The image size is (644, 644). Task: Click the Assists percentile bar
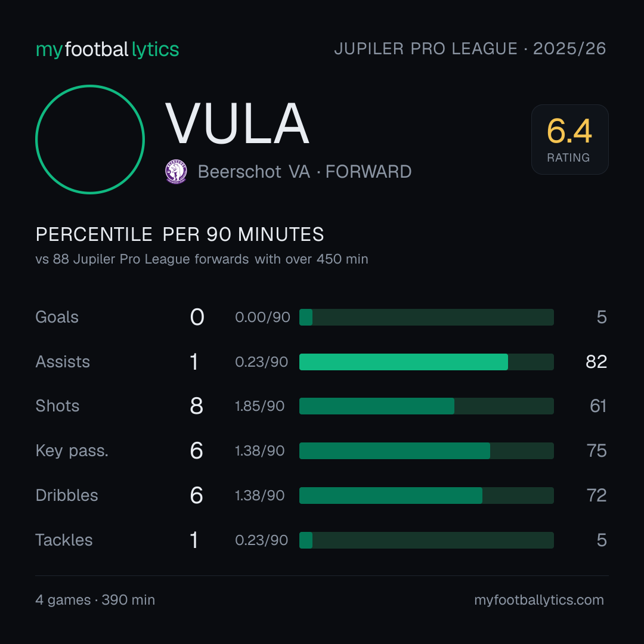point(426,362)
